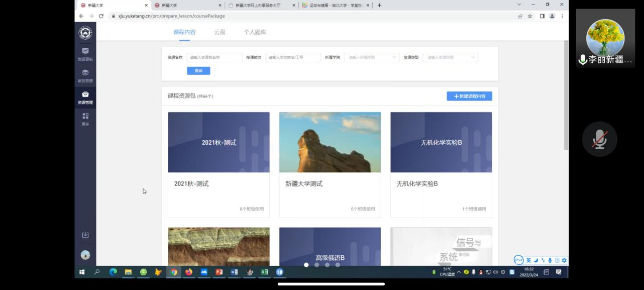Screen dimensions: 644x290
Task: Switch to the second 新疆大学 browser tab
Action: tap(187, 5)
